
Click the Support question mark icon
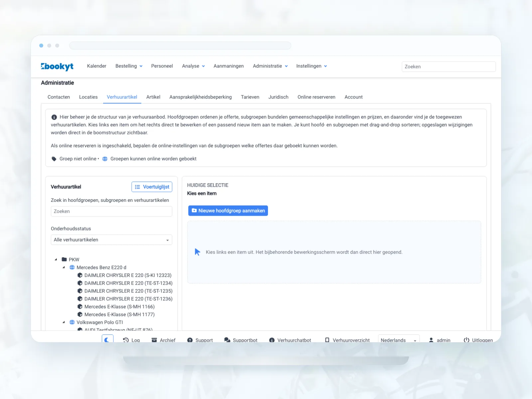(190, 340)
